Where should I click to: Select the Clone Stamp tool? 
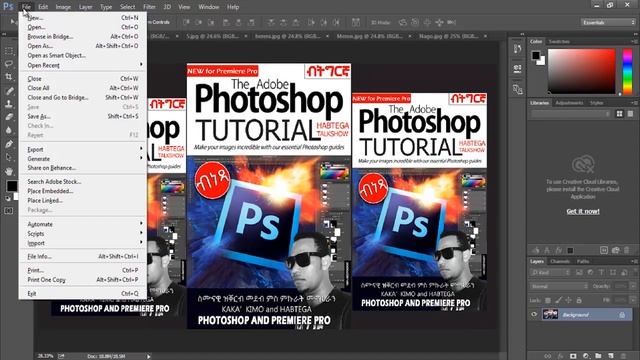9,104
